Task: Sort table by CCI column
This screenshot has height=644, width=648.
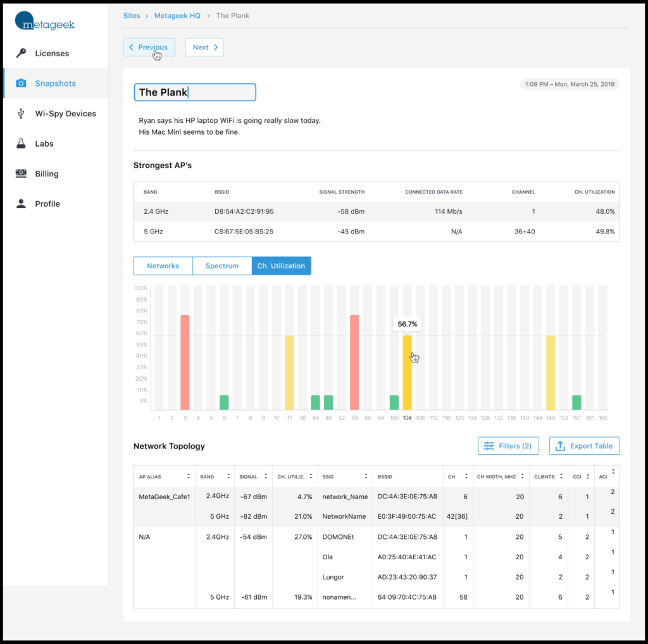Action: (587, 476)
